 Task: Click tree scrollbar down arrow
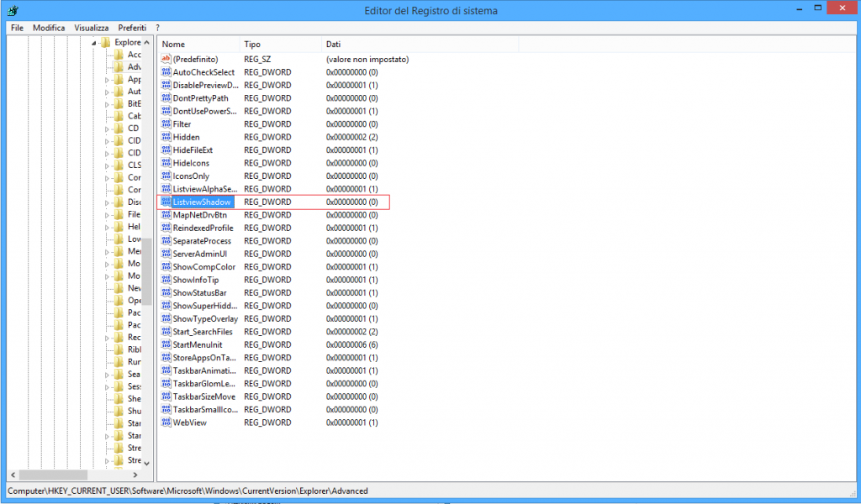click(146, 464)
